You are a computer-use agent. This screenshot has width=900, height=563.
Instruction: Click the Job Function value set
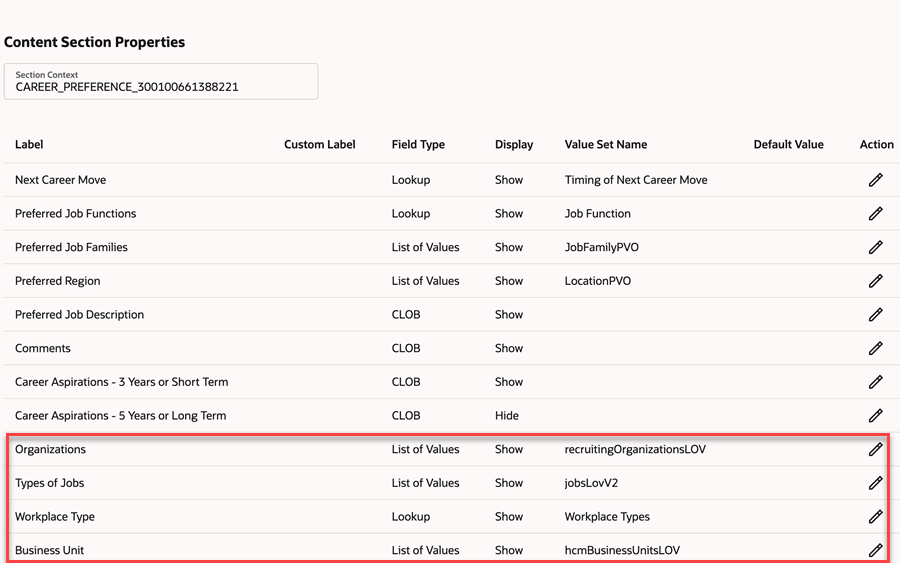pyautogui.click(x=598, y=213)
